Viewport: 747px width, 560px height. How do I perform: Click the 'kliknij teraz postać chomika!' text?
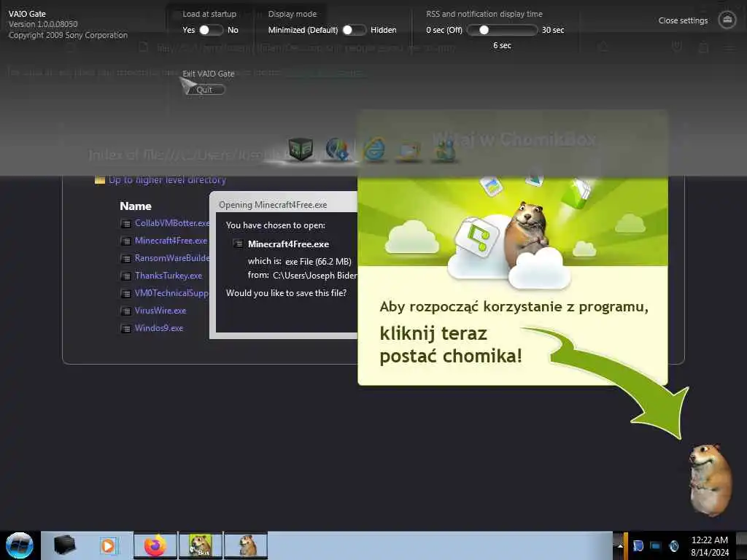point(451,344)
